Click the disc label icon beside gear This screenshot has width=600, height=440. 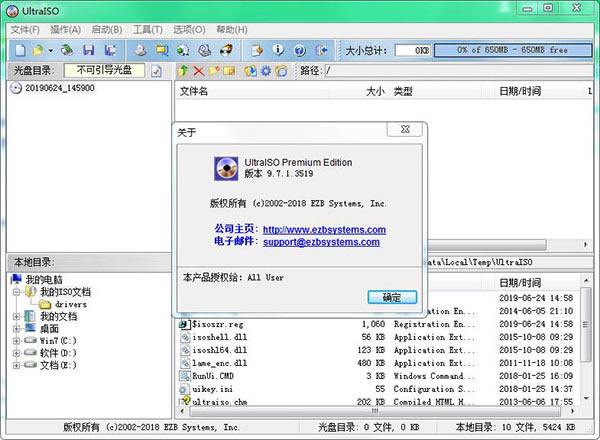coord(281,71)
